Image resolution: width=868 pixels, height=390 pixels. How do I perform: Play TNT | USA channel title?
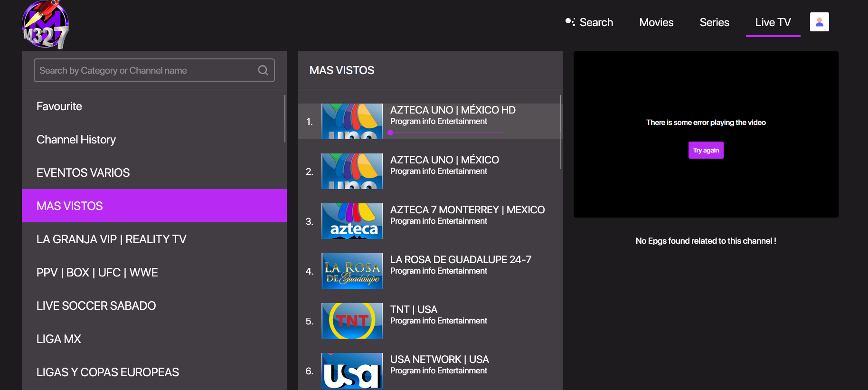point(414,309)
